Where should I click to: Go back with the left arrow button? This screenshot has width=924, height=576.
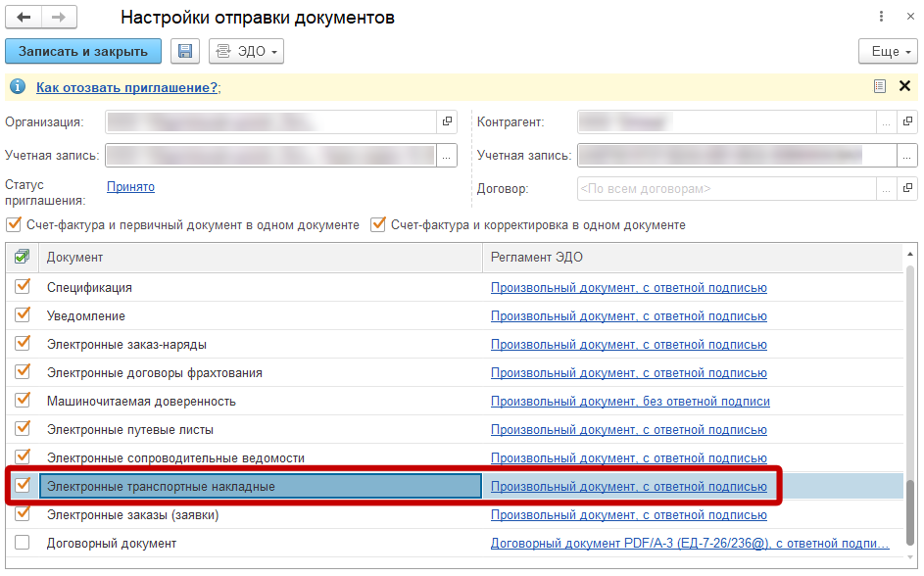(x=24, y=17)
